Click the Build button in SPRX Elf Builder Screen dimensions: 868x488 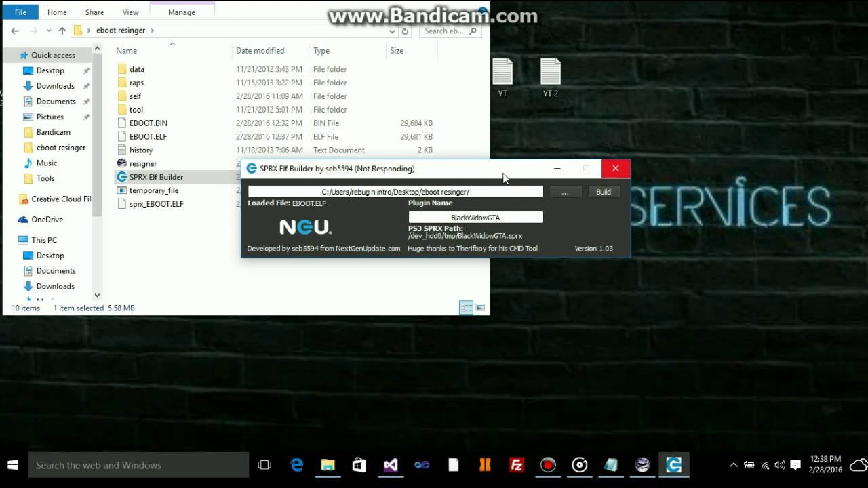tap(603, 192)
